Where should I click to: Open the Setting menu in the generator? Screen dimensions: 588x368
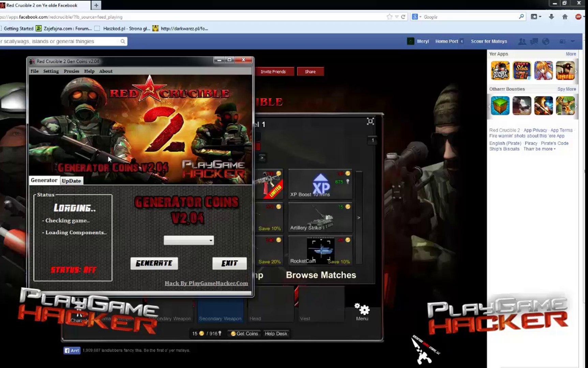[x=51, y=71]
